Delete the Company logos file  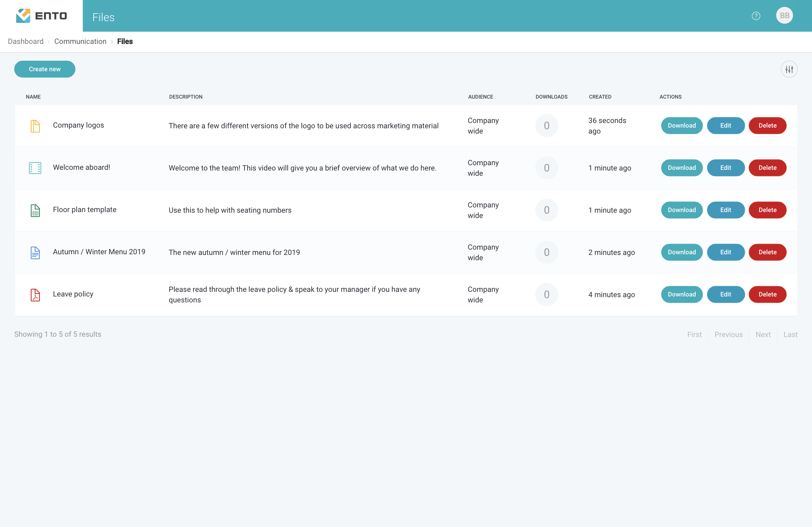pos(767,126)
